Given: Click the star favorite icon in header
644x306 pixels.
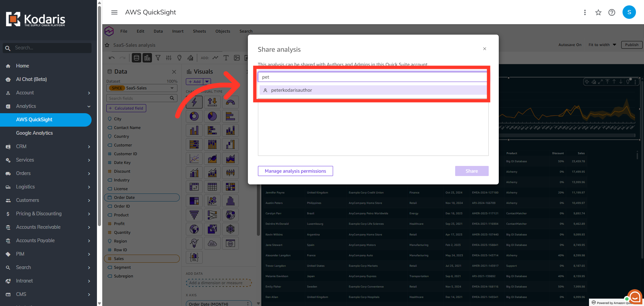Looking at the screenshot, I should [598, 12].
